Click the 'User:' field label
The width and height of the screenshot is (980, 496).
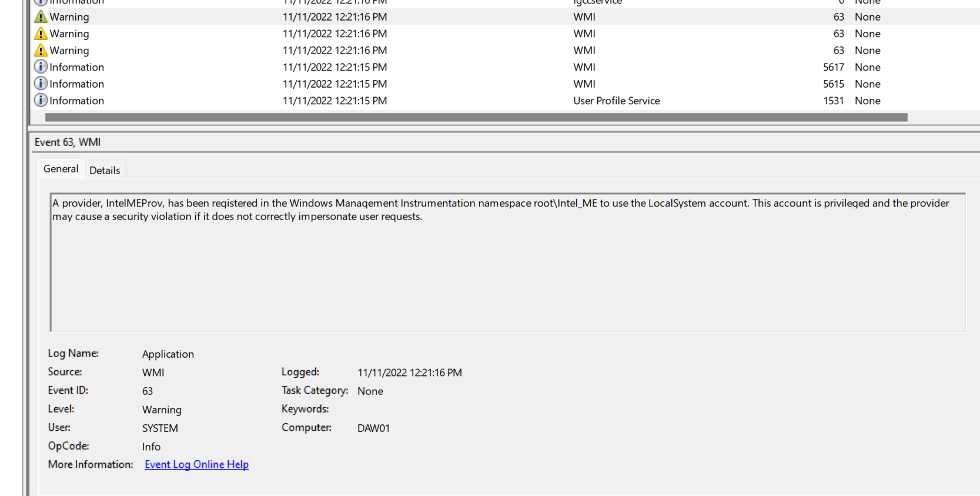coord(59,427)
